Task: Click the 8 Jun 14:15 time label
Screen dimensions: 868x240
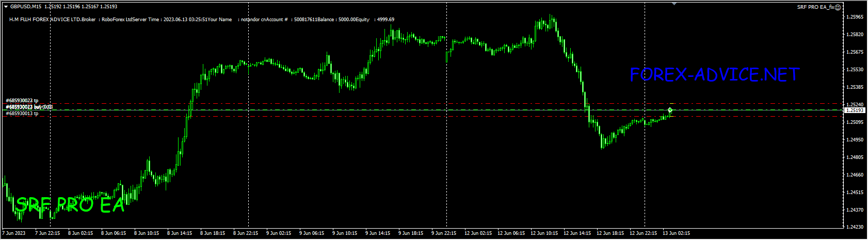Action: [x=180, y=233]
